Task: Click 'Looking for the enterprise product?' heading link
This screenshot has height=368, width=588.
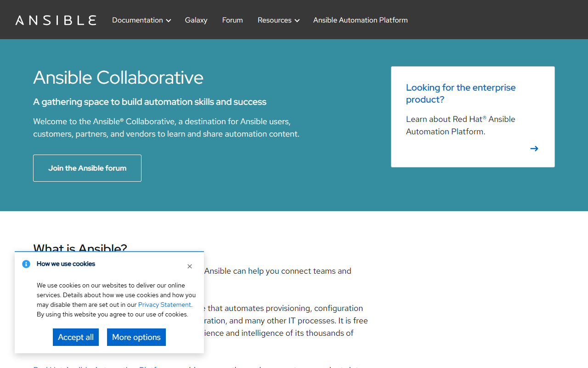Action: tap(461, 93)
